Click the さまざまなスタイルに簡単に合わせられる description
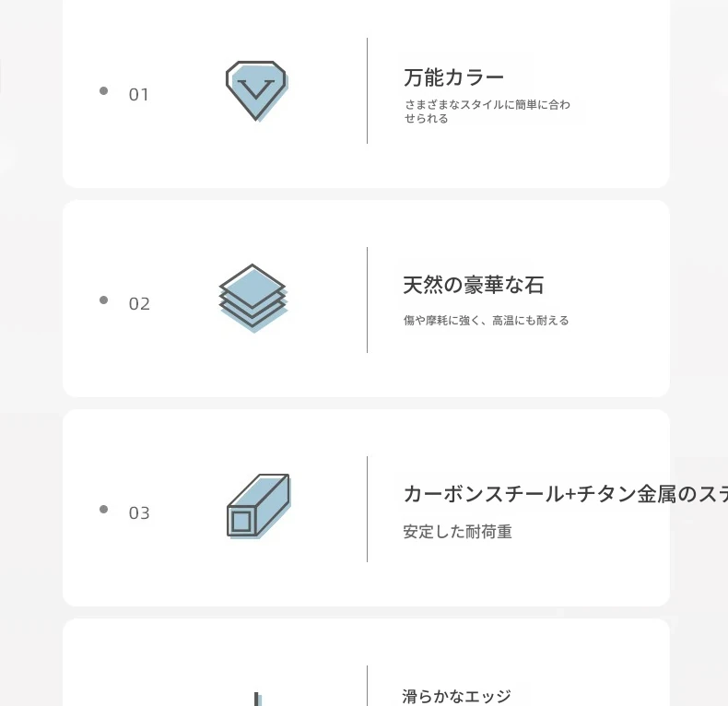The height and width of the screenshot is (706, 728). [x=487, y=112]
